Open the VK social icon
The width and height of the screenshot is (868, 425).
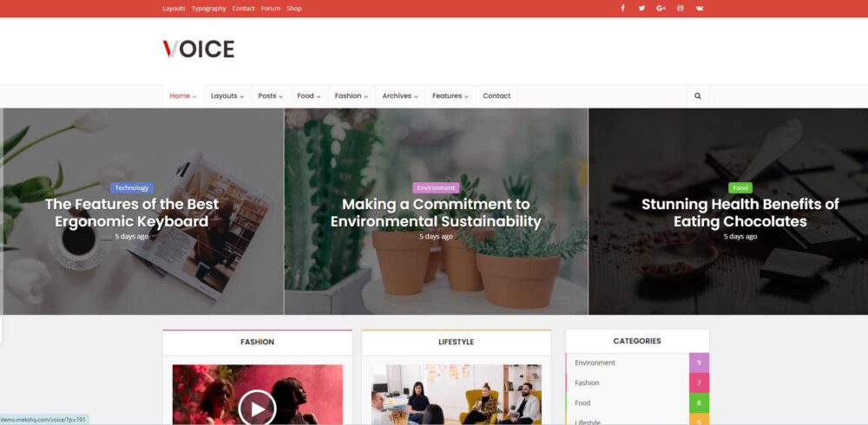[699, 9]
